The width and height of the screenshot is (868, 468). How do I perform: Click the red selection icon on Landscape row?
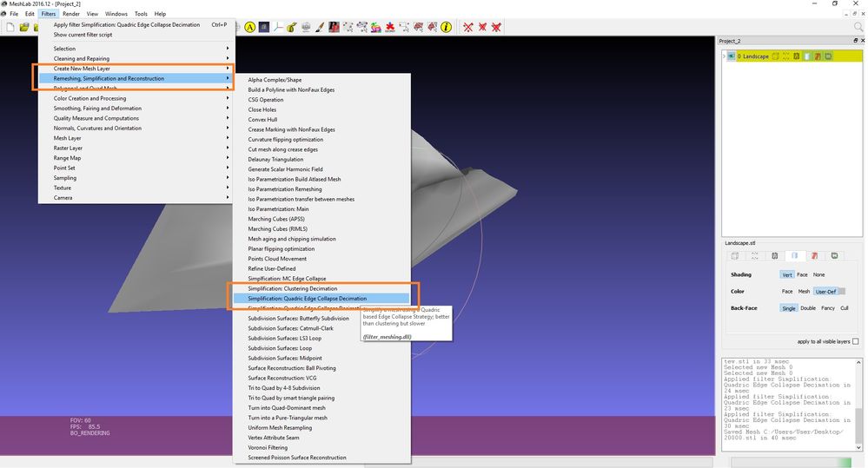coord(818,56)
